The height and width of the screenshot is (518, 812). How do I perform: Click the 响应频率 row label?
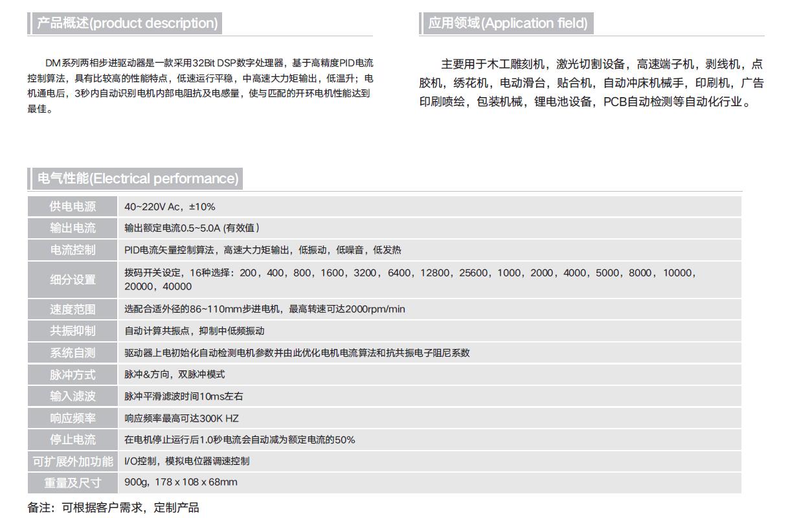73,418
